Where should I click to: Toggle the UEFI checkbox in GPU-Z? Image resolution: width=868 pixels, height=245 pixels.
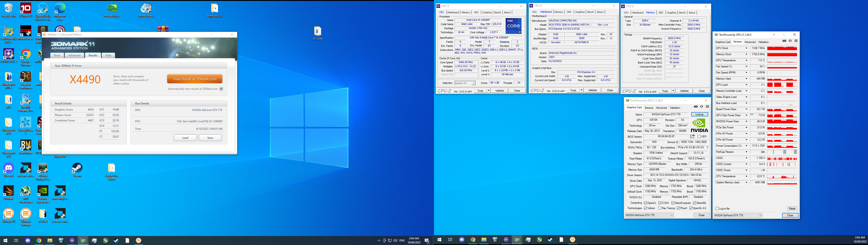[x=699, y=137]
